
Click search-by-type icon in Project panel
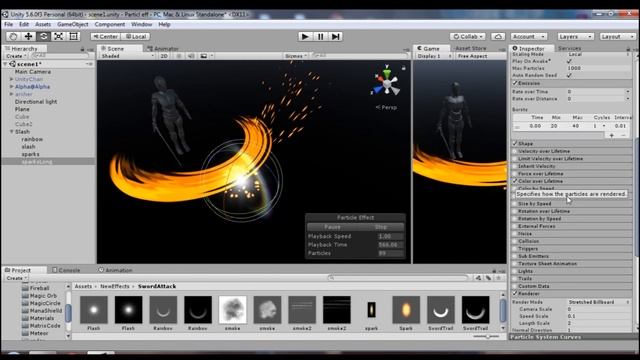click(478, 278)
